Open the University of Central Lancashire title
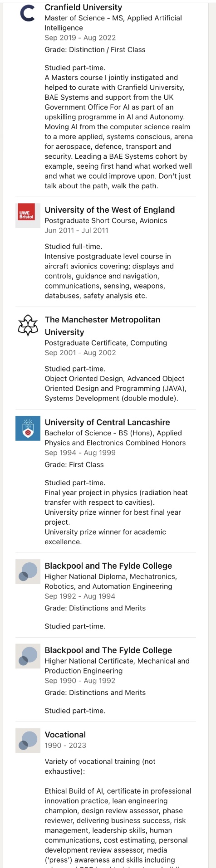The height and width of the screenshot is (868, 216). [x=108, y=422]
